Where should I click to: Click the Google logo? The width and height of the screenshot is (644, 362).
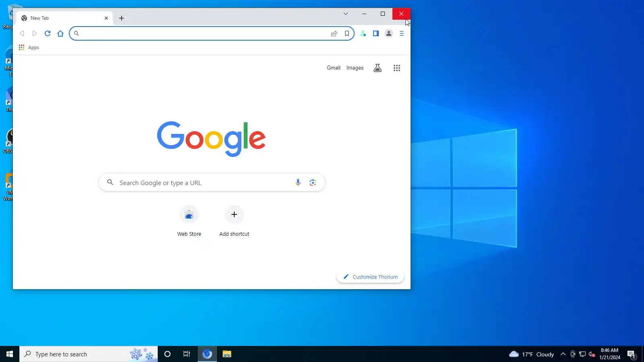[x=211, y=139]
